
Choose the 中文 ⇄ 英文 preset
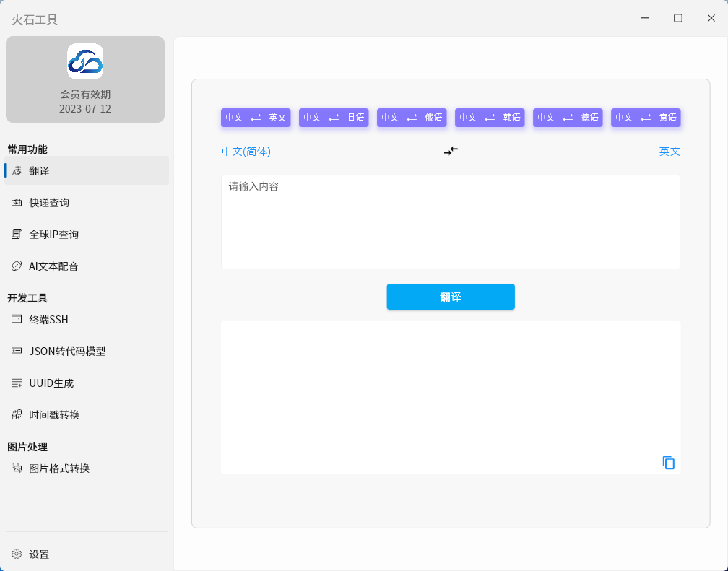tap(256, 118)
